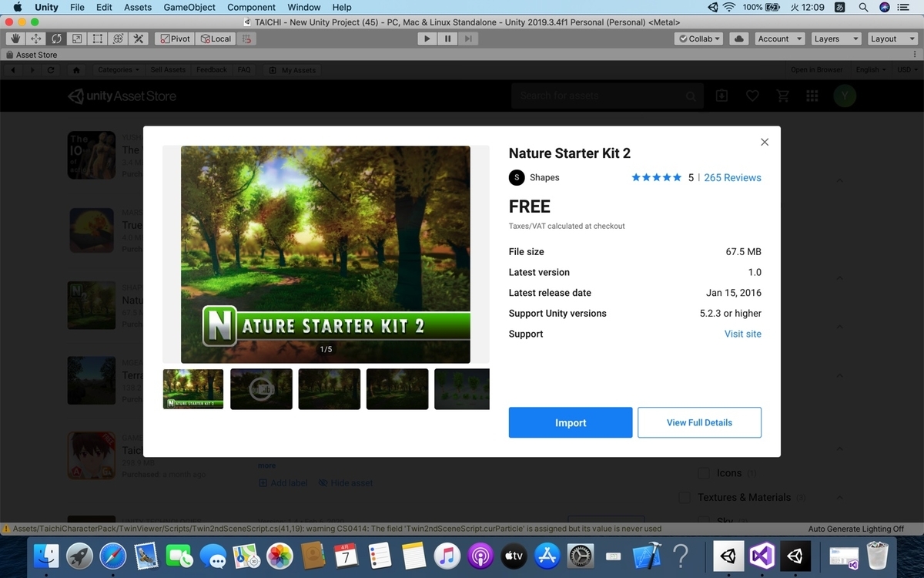
Task: Reload the Asset Store page
Action: click(51, 70)
